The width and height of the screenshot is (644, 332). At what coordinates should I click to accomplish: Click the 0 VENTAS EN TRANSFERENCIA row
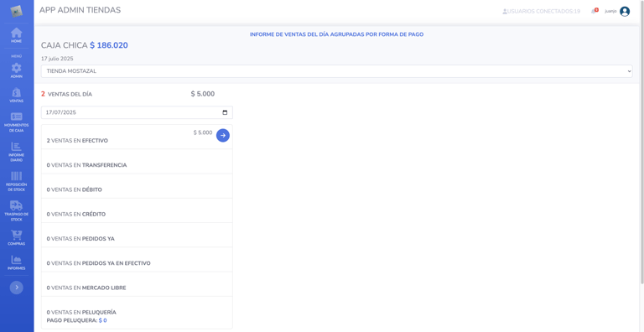[x=137, y=162]
